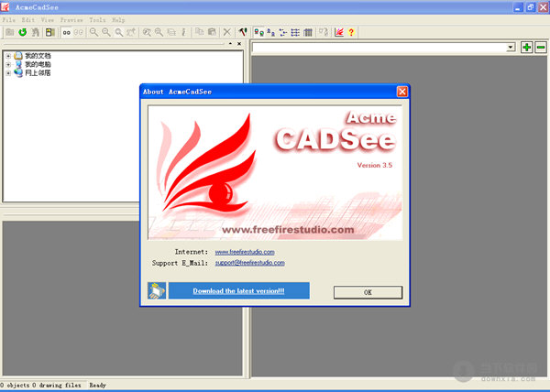Expand the 我的文档 tree node
Viewport: 550px width, 392px height.
pyautogui.click(x=8, y=56)
